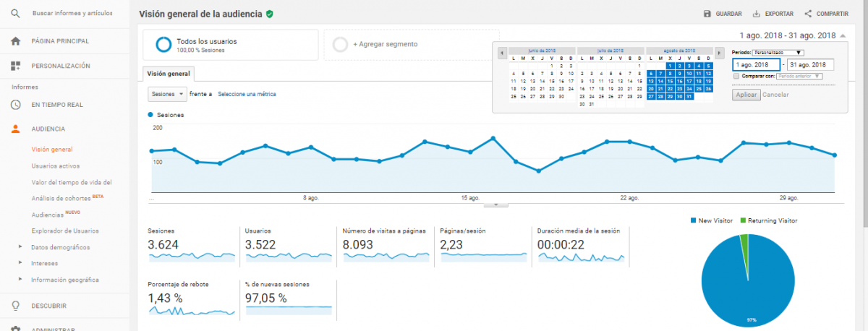The height and width of the screenshot is (331, 868).
Task: Enable the Comparar con checkbox
Action: [x=736, y=75]
